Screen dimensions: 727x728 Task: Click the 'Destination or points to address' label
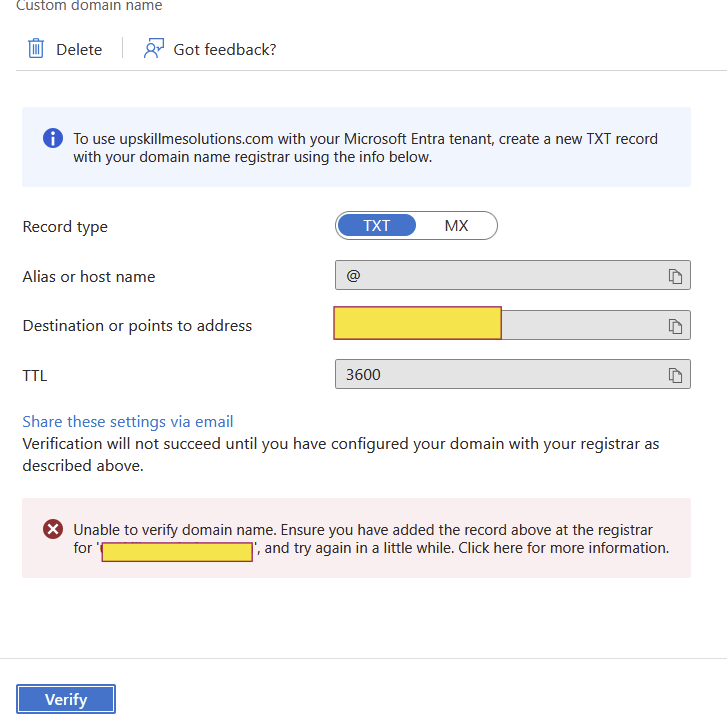coord(137,326)
